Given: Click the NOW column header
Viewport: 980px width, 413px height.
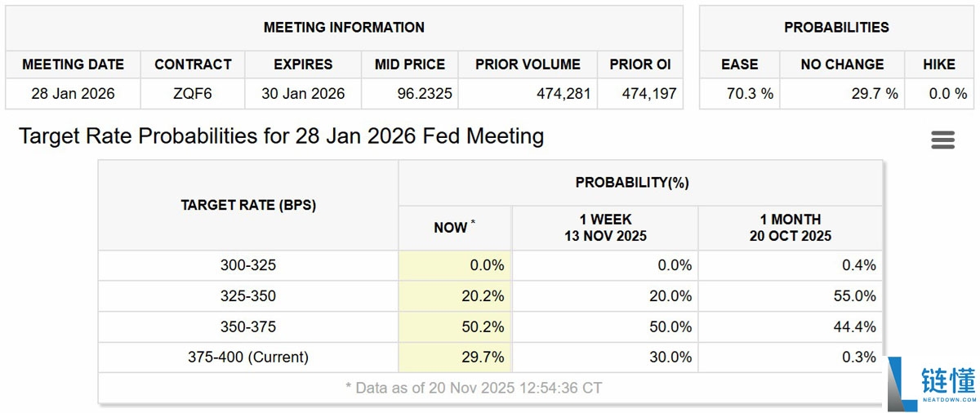Looking at the screenshot, I should pos(454,228).
